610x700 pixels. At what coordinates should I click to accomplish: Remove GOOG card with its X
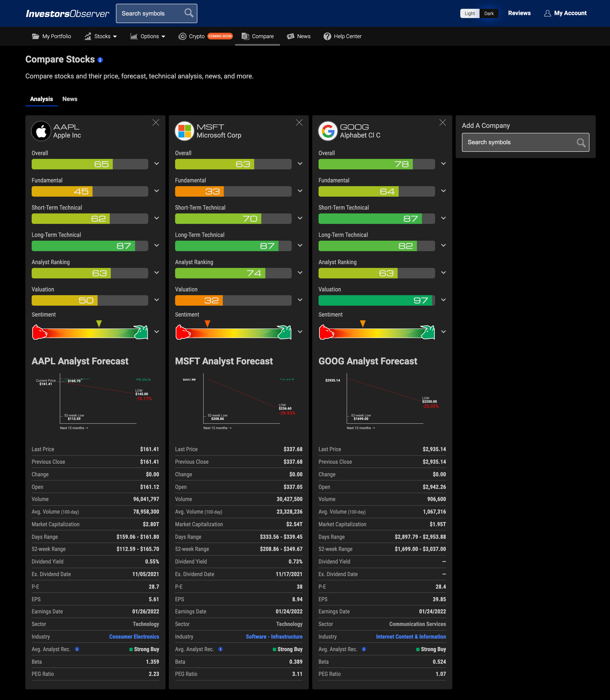(x=442, y=122)
